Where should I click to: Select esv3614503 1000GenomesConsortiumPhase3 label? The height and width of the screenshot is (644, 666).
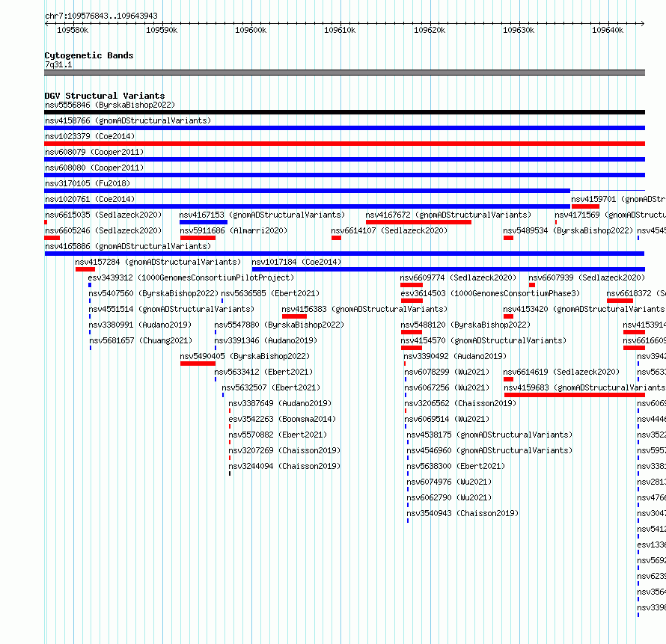[490, 293]
